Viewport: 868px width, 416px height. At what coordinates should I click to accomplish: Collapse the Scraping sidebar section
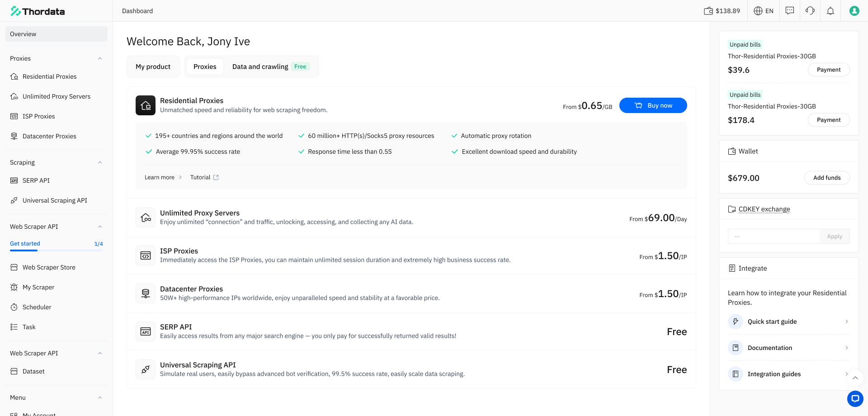pyautogui.click(x=100, y=162)
